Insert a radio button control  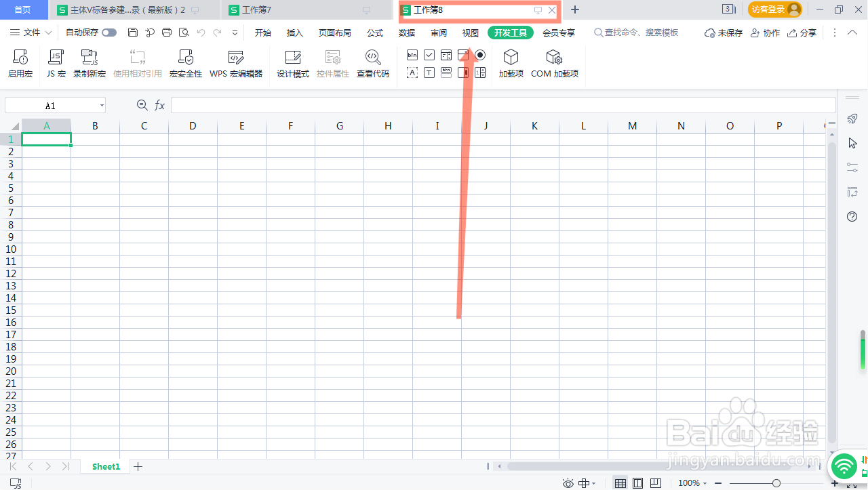click(480, 55)
